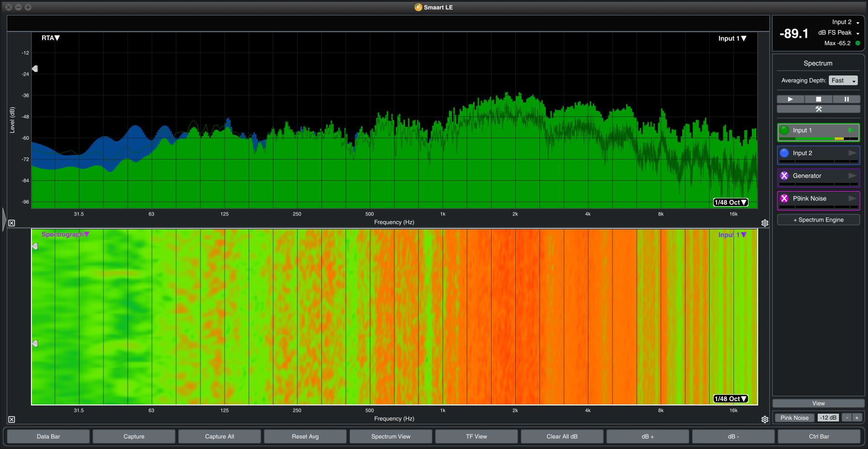Change Spectrograph 1/48 Oct banding

731,399
